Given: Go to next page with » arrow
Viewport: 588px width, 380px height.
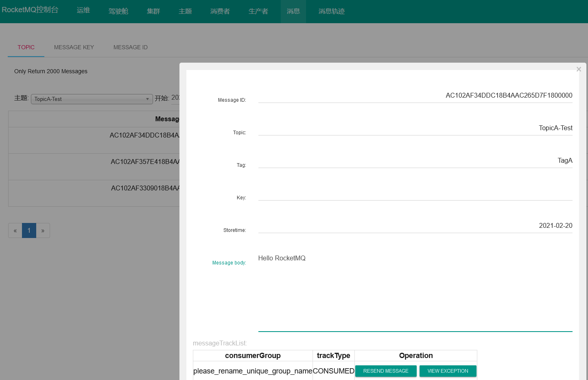Looking at the screenshot, I should click(x=43, y=231).
